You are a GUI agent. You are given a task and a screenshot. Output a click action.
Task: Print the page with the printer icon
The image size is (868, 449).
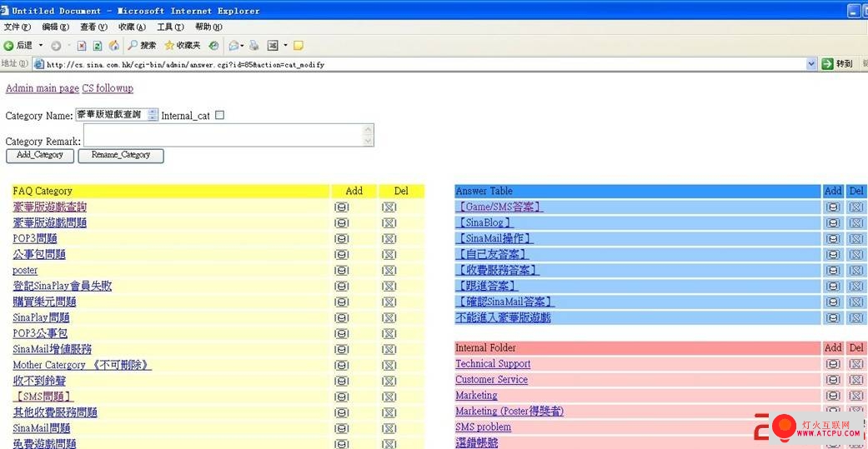(x=253, y=45)
